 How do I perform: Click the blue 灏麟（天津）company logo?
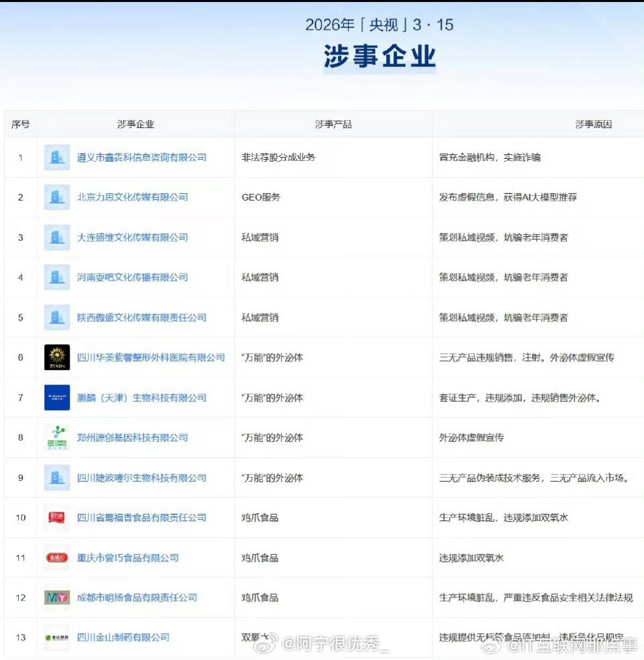click(56, 398)
